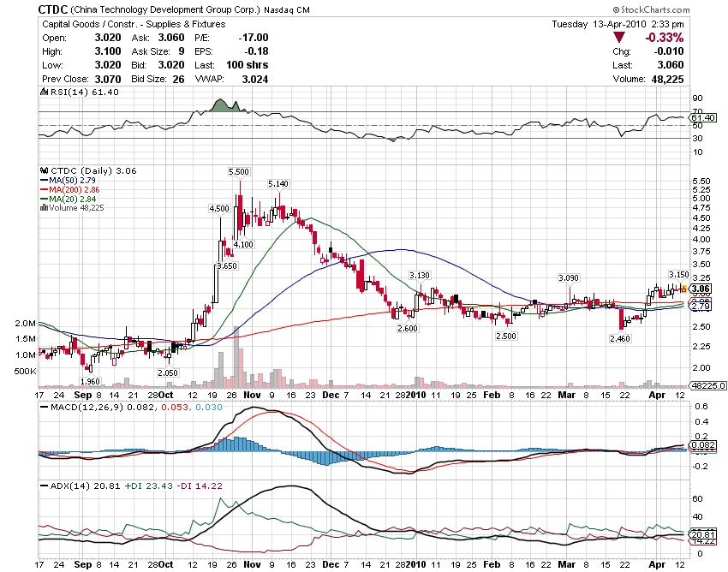Click the 1.960 September low label

90,382
